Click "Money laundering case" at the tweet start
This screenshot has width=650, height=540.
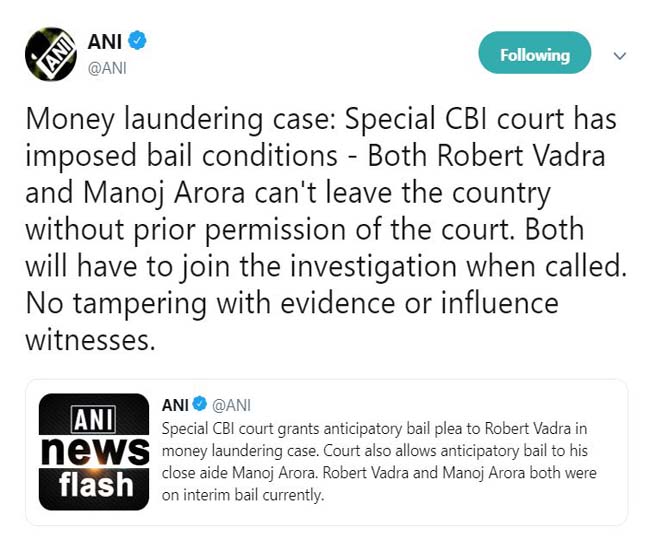[x=175, y=122]
